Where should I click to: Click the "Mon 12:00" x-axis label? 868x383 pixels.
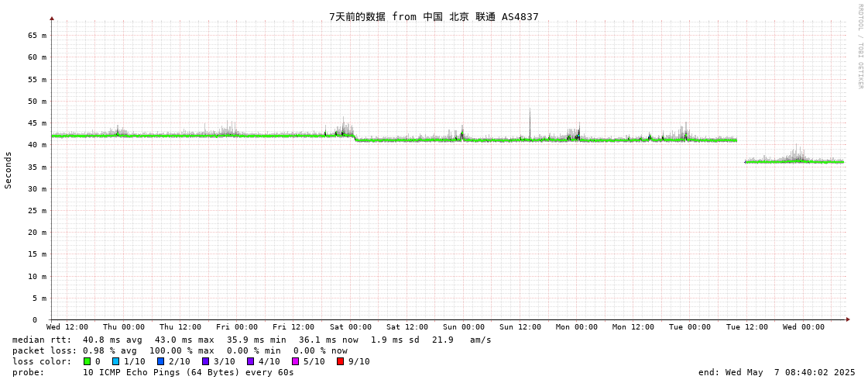tap(633, 327)
